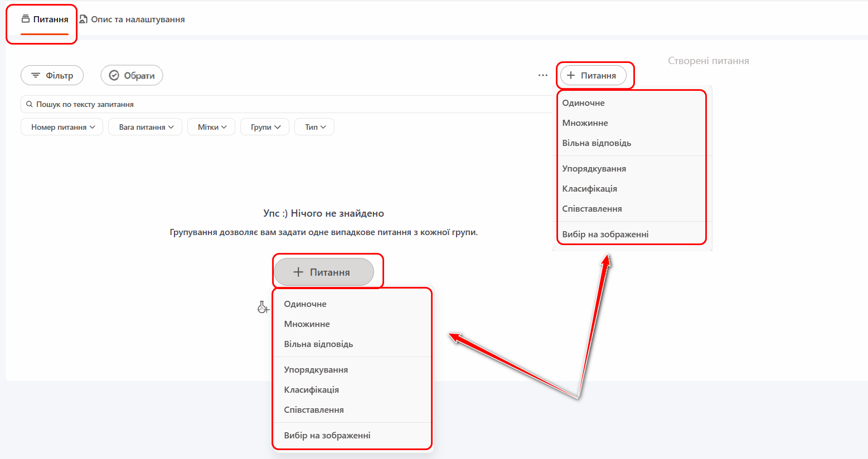Viewport: 868px width, 459px height.
Task: Click the small outlined plus Питання button
Action: click(x=593, y=75)
